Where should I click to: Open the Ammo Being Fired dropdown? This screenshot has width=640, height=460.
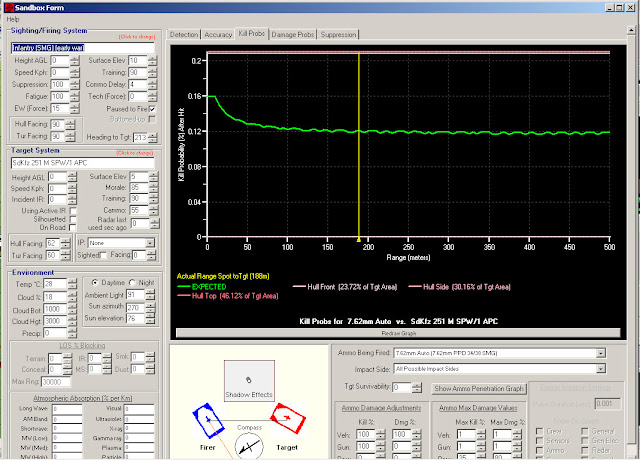pos(600,353)
